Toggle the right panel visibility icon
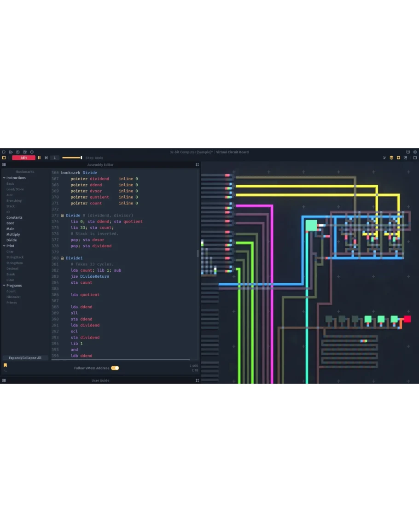 click(x=415, y=158)
